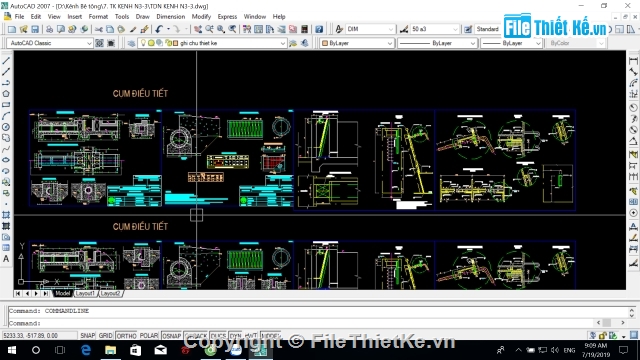
Task: Open the Dimension menu
Action: [171, 17]
